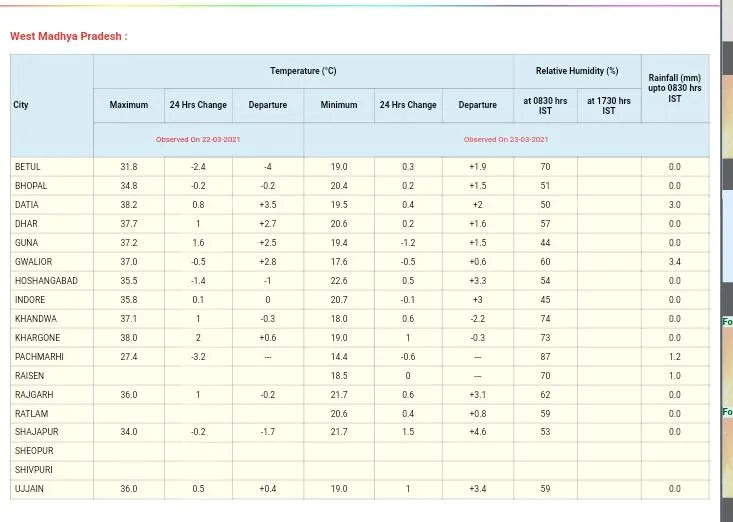The width and height of the screenshot is (733, 522).
Task: Select the Temperature (°C) header
Action: (303, 71)
